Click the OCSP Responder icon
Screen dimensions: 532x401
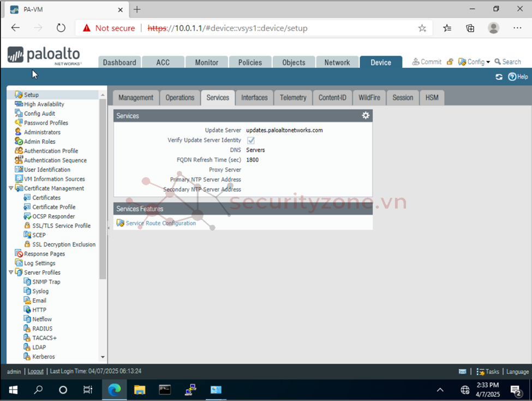(x=27, y=216)
